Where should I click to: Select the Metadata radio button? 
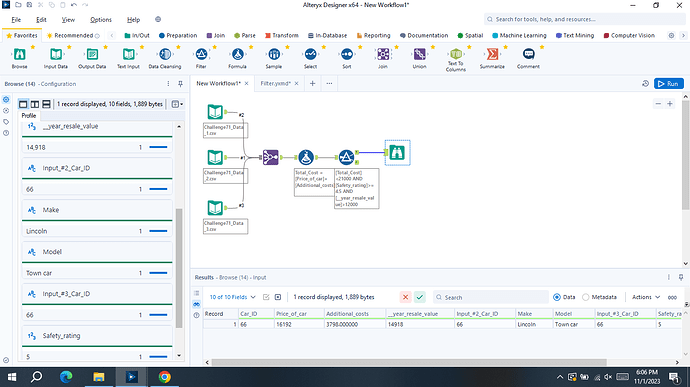[x=585, y=297]
